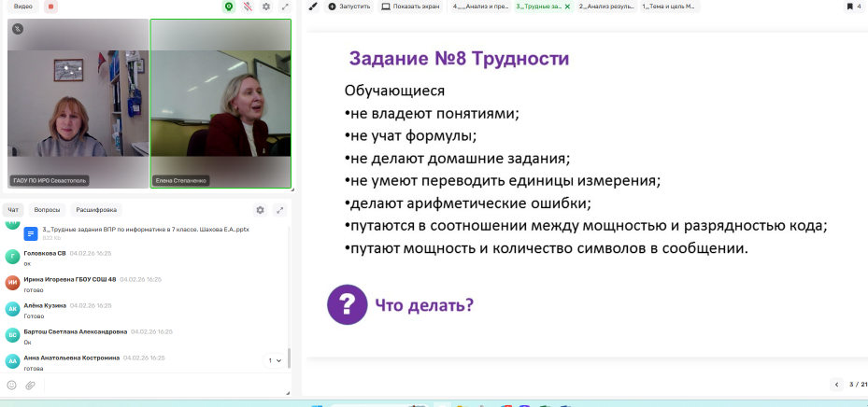This screenshot has width=868, height=407.
Task: Click the Показать экран button
Action: click(x=411, y=6)
